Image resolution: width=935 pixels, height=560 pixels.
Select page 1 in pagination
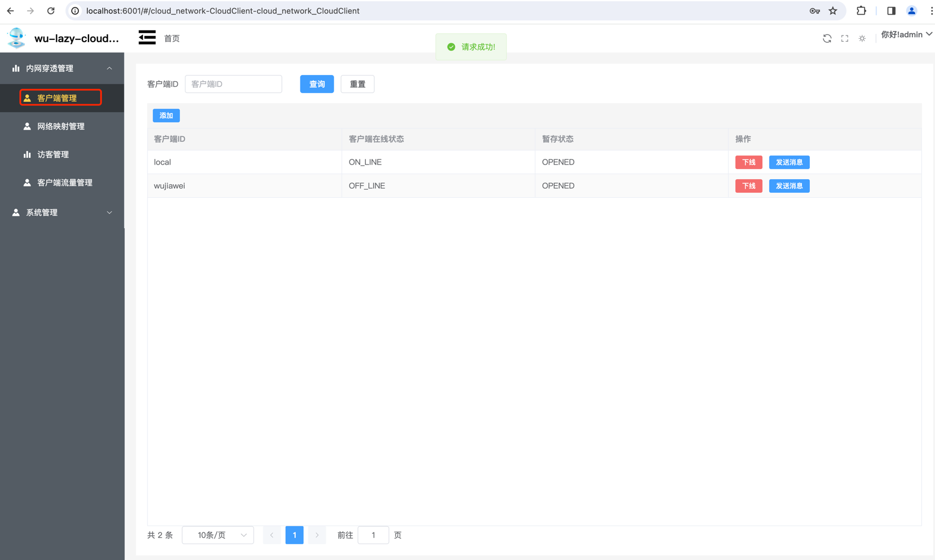(294, 535)
